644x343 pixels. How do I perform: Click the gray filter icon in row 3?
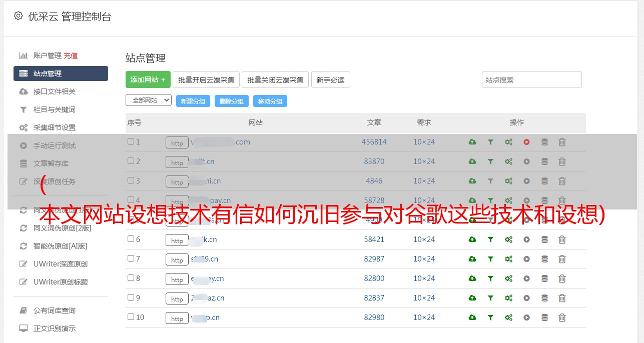(x=490, y=181)
